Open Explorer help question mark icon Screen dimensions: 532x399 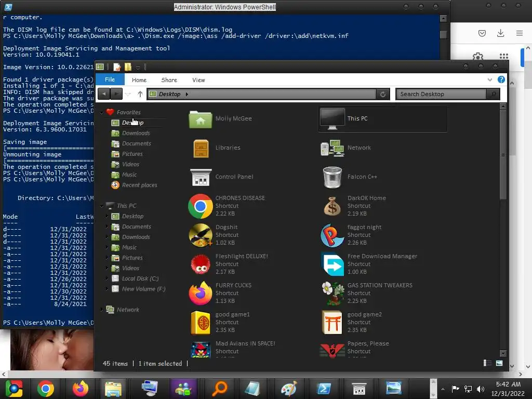coord(501,79)
